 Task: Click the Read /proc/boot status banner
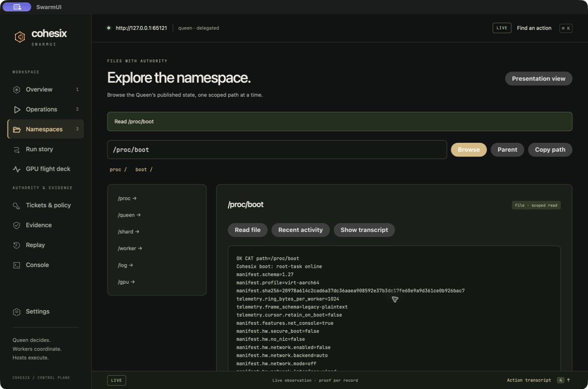point(339,122)
